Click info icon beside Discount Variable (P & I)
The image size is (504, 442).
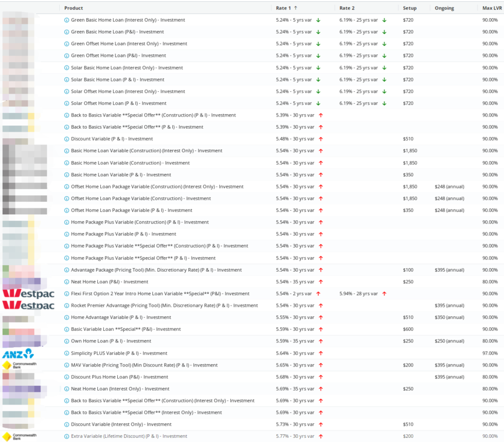[67, 139]
